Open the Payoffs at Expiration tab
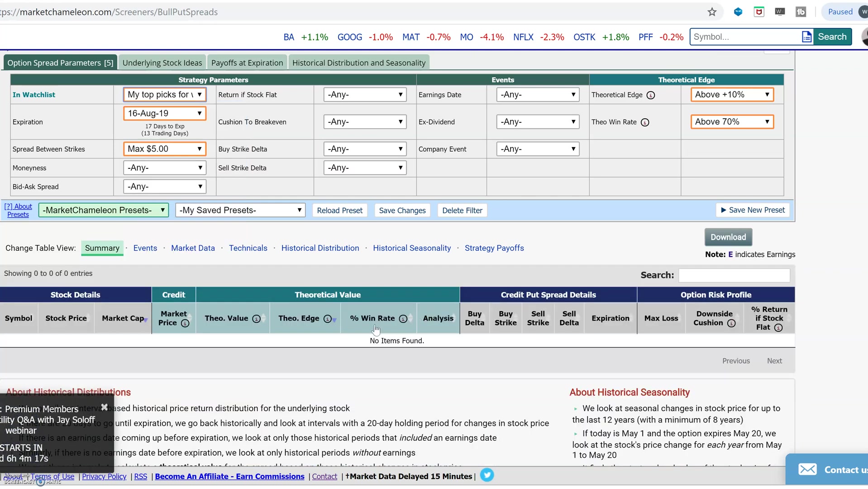This screenshot has height=489, width=868. [x=247, y=63]
